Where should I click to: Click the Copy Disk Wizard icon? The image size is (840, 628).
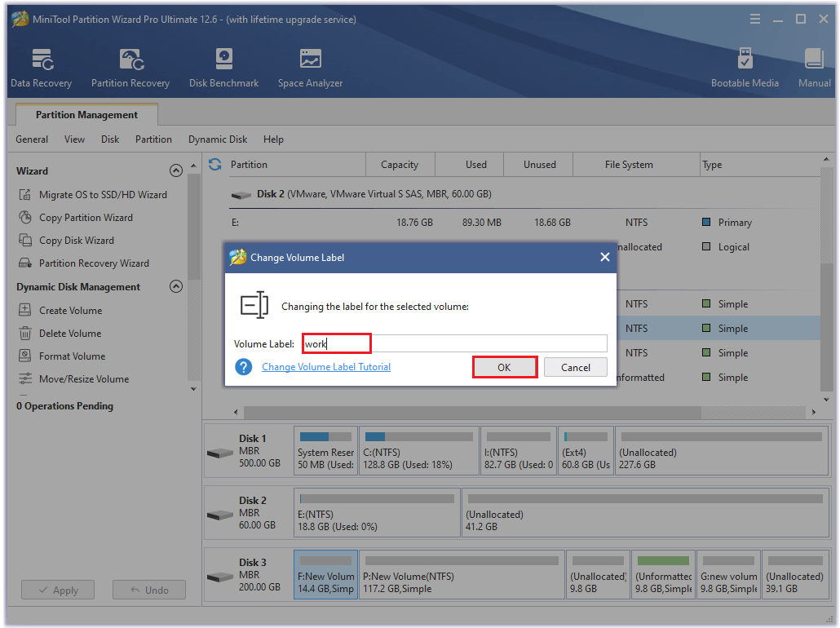pyautogui.click(x=25, y=240)
